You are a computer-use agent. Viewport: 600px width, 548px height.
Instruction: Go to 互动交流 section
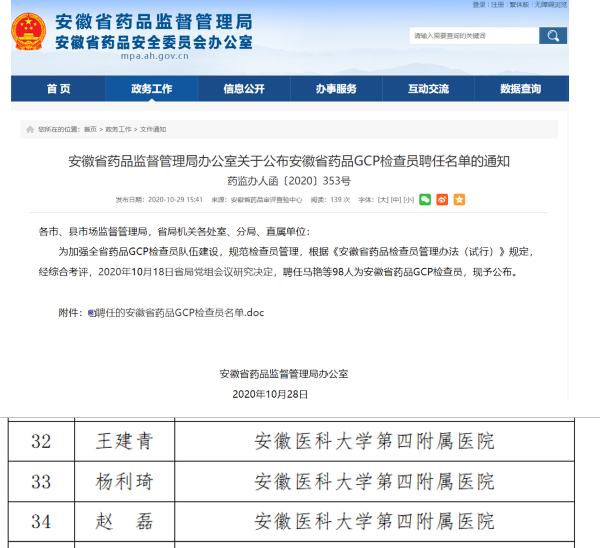[428, 89]
